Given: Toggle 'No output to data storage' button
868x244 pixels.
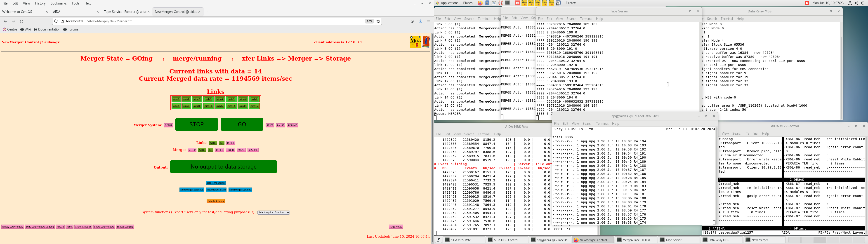Looking at the screenshot, I should pyautogui.click(x=223, y=167).
